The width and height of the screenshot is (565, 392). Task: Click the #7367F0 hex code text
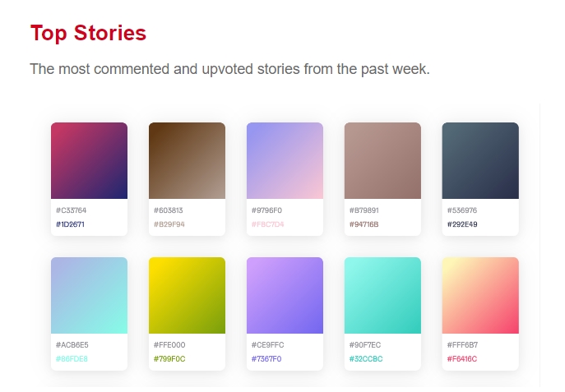[266, 358]
